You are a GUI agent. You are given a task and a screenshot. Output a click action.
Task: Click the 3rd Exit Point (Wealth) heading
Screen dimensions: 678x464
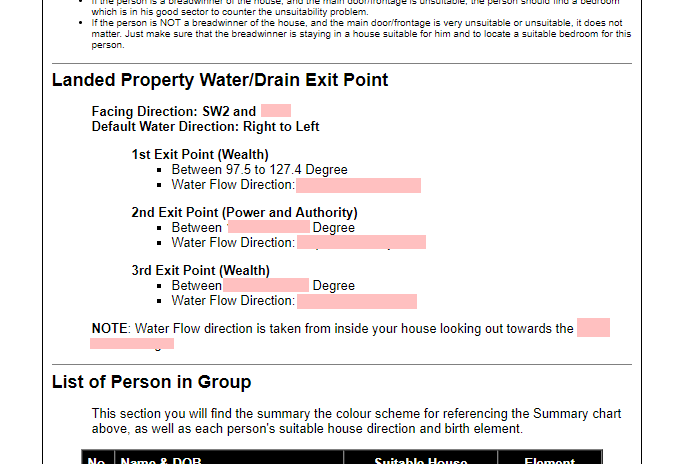[200, 270]
